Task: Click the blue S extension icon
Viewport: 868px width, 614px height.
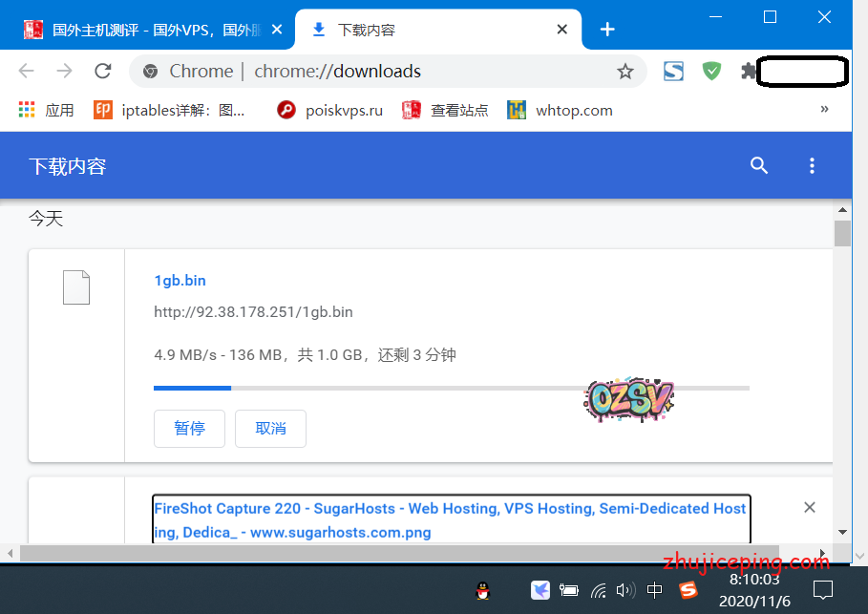Action: pos(674,72)
